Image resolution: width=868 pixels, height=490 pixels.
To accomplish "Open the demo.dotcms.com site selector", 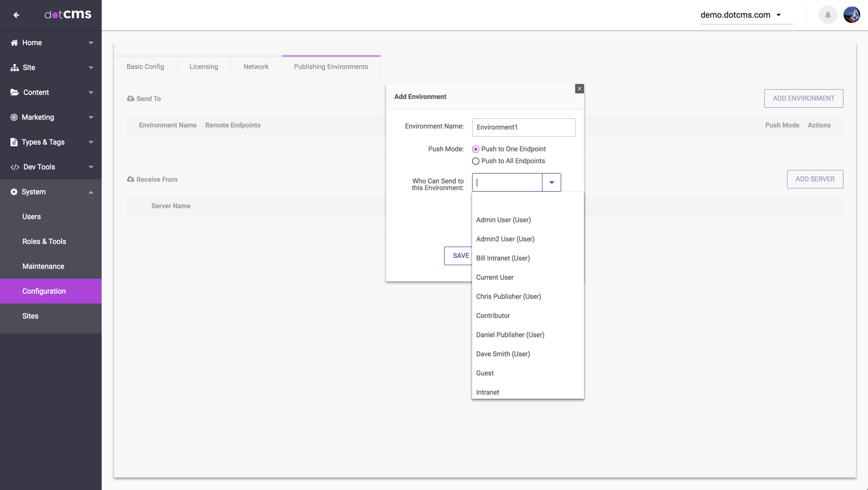I will (741, 15).
